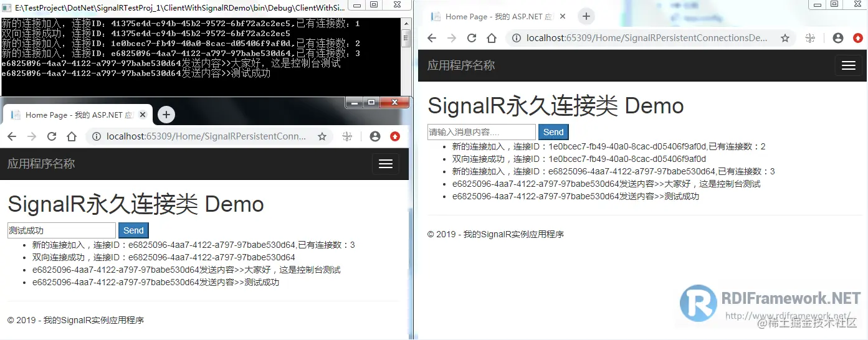Click red update icon in right browser
Screen dimensions: 868x340
(x=858, y=38)
